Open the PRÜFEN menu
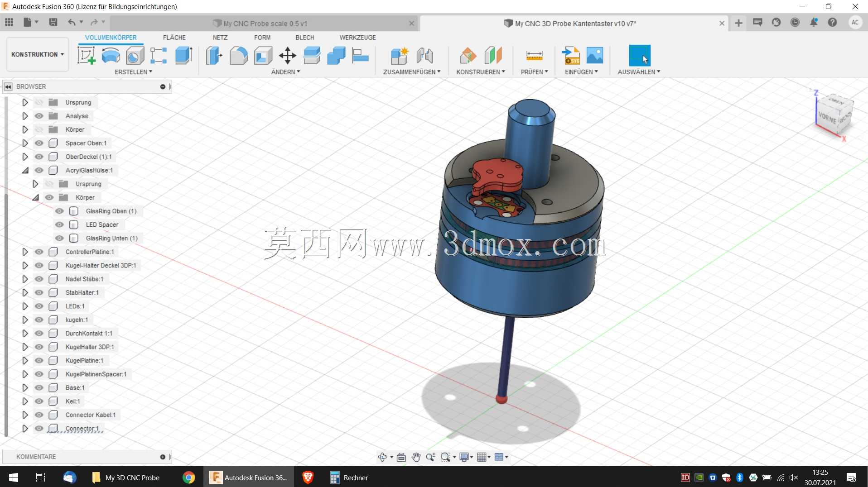Viewport: 868px width, 487px height. pyautogui.click(x=535, y=72)
